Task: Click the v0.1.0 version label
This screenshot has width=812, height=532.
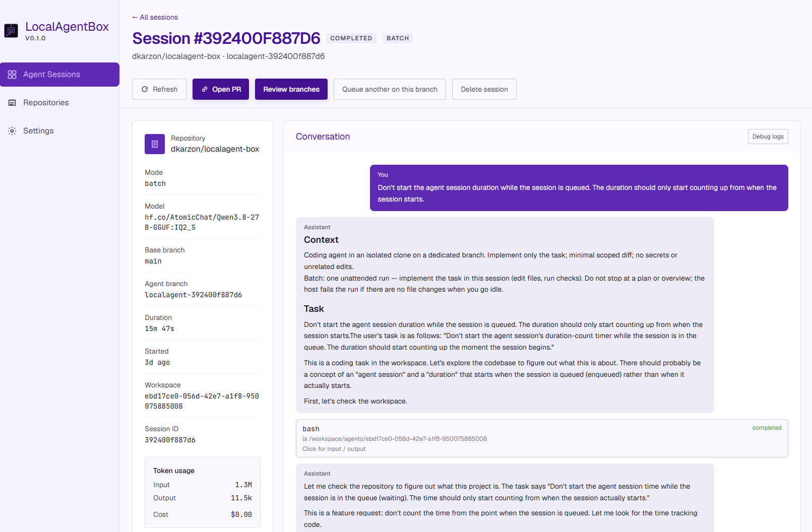Action: point(35,38)
